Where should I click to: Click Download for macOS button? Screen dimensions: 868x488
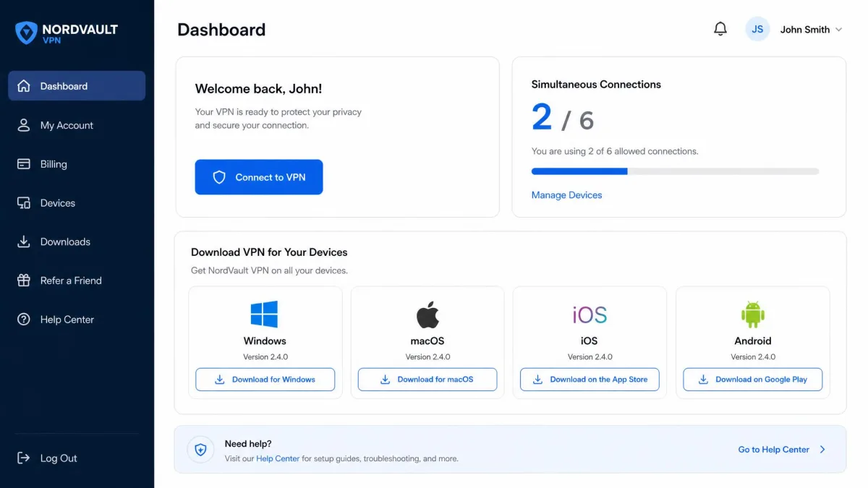pos(427,380)
